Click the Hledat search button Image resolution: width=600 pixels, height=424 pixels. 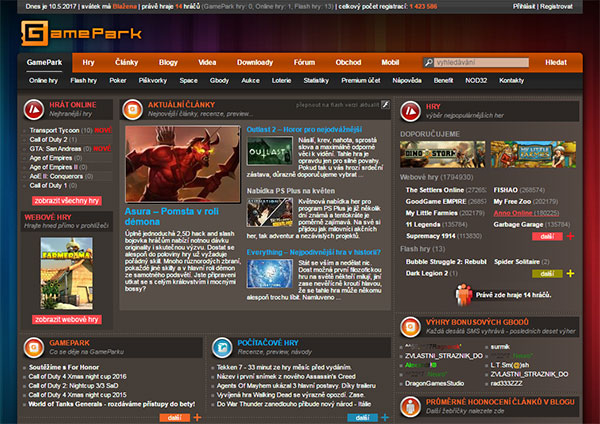coord(556,62)
